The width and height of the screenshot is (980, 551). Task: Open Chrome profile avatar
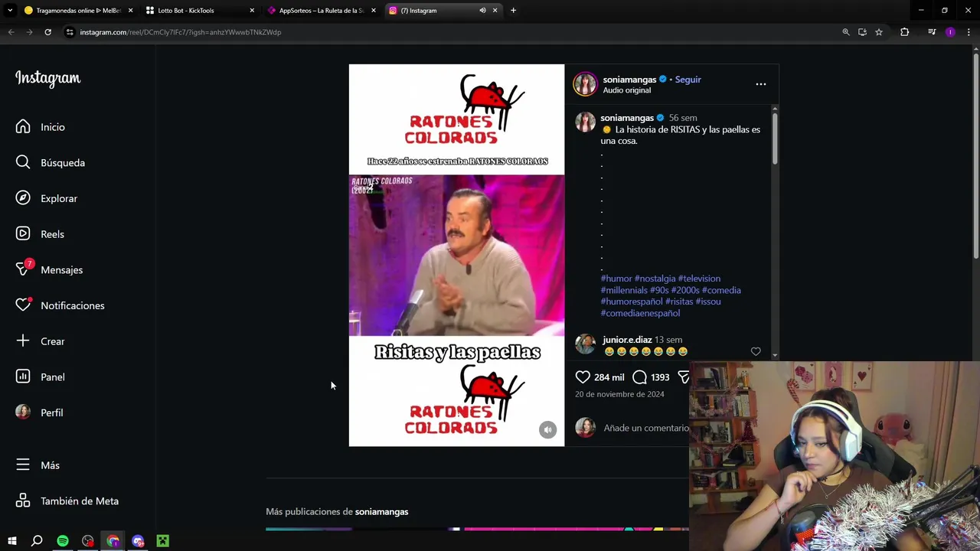(x=950, y=32)
